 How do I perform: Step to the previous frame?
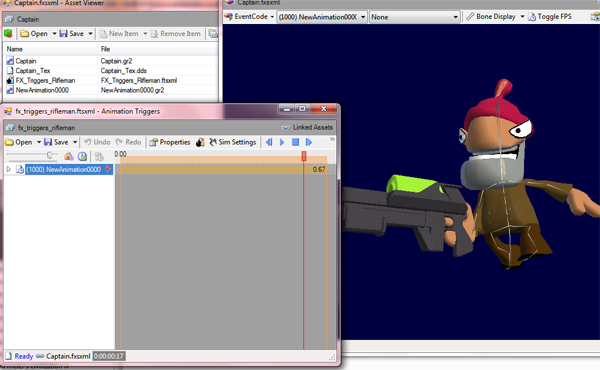(269, 142)
